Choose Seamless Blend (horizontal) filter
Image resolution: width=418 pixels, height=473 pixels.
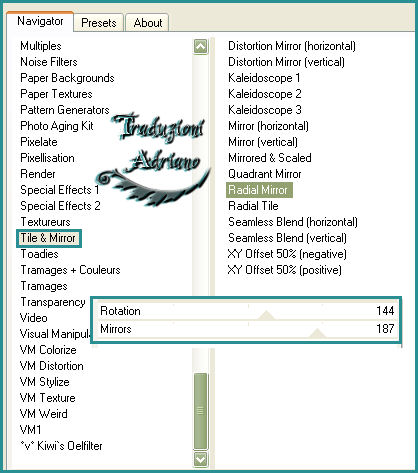click(293, 222)
